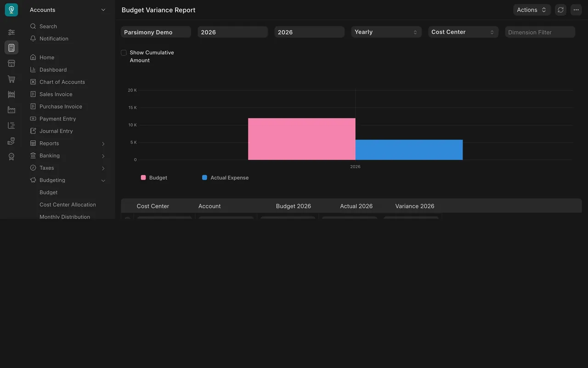Open the Cost Center budget-against dropdown
The height and width of the screenshot is (368, 588).
pos(463,32)
